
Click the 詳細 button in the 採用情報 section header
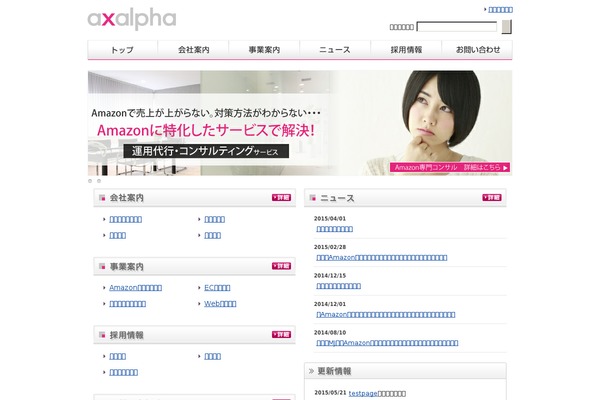pos(281,335)
